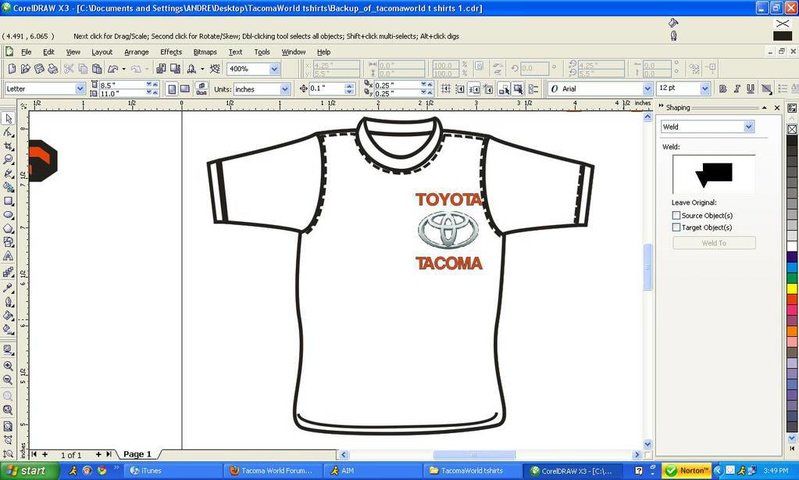The image size is (799, 480).
Task: Select the Shape tool in the toolbox
Action: pos(8,132)
